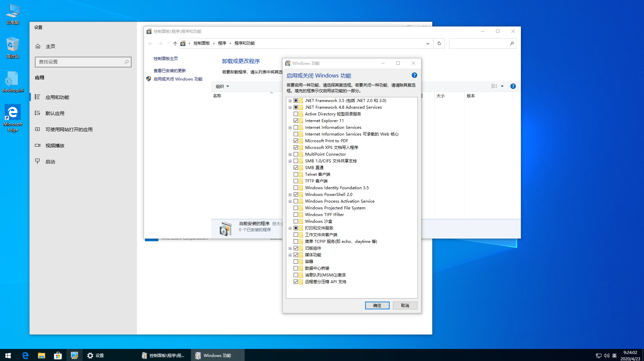Open the 组织 dropdown menu
644x361 pixels.
pos(222,86)
